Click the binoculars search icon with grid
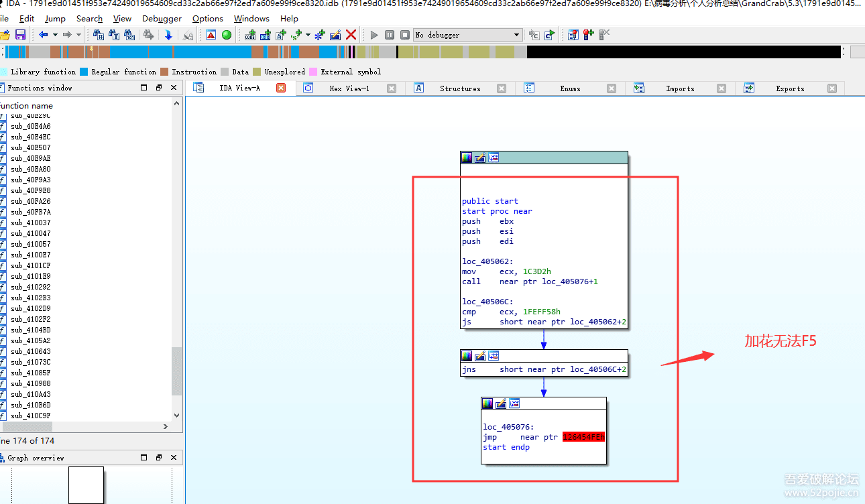This screenshot has height=504, width=865. tap(99, 34)
